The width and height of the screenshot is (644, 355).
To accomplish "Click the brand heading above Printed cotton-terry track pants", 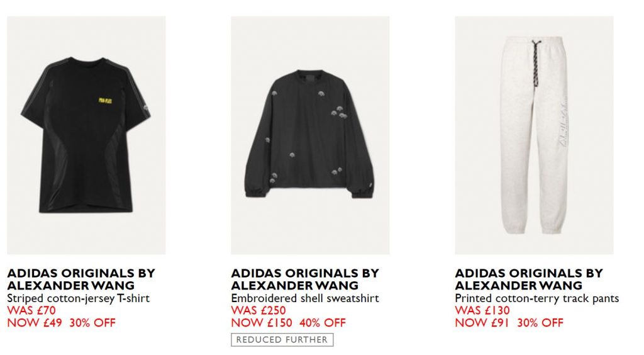I will pyautogui.click(x=528, y=279).
